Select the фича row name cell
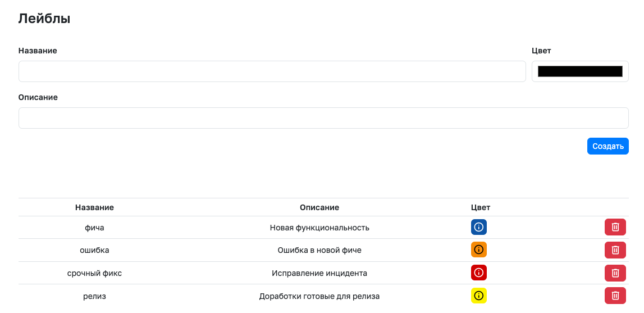 point(94,228)
